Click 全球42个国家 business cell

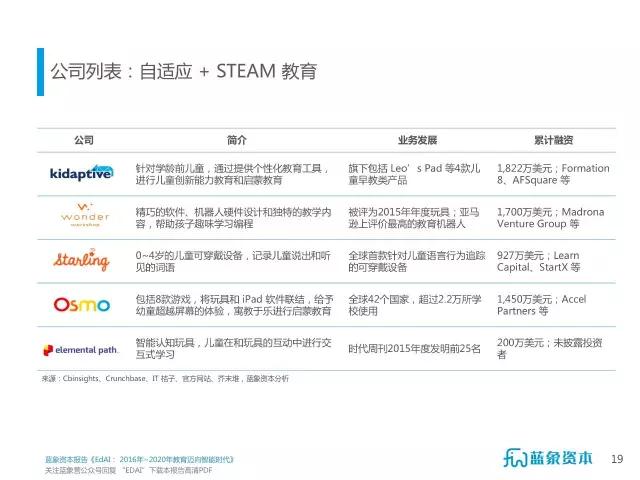[415, 305]
